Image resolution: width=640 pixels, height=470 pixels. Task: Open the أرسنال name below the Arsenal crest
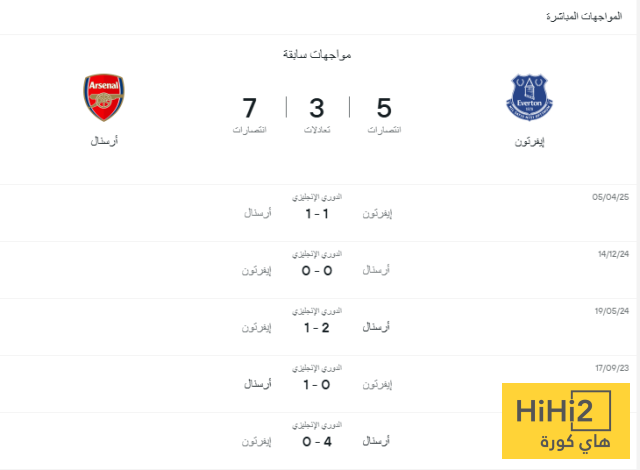(x=103, y=141)
